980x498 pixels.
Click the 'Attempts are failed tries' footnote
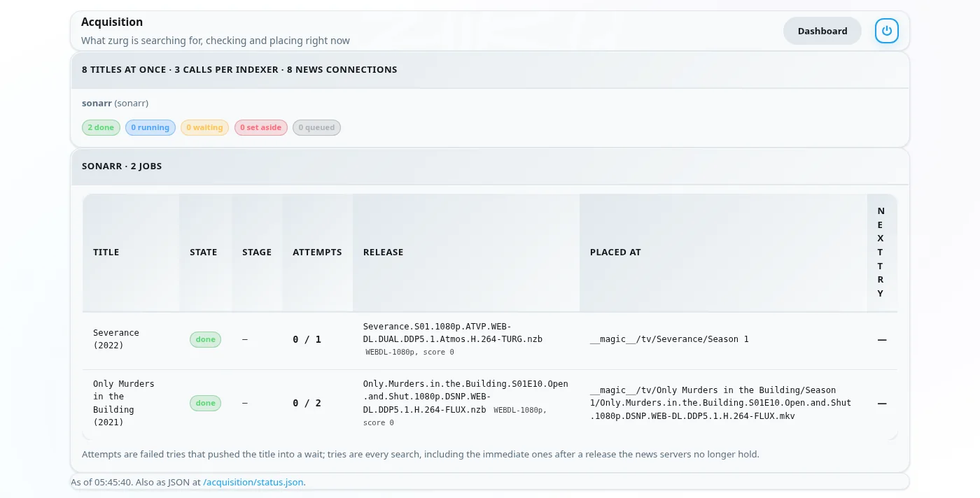click(420, 455)
